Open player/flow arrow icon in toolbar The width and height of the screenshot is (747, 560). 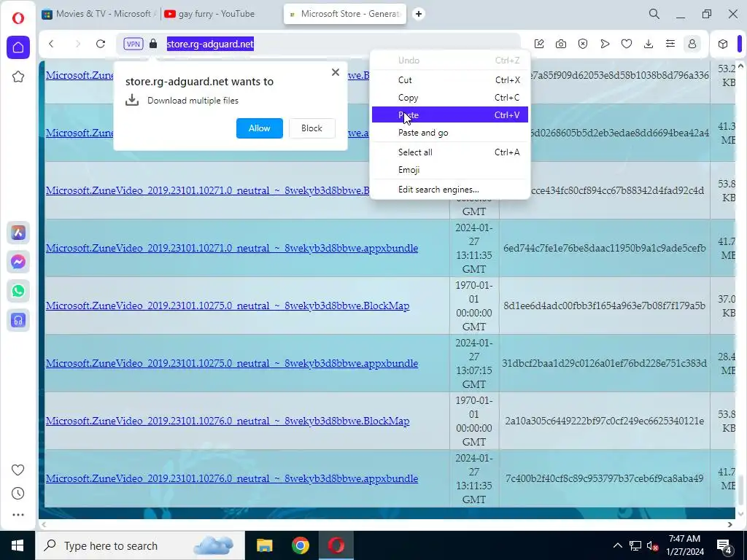click(x=605, y=44)
